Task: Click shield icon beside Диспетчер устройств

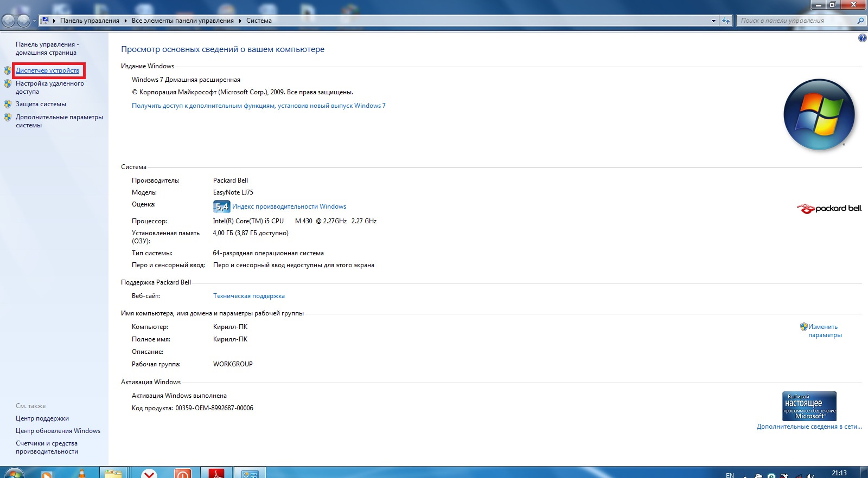Action: [8, 70]
